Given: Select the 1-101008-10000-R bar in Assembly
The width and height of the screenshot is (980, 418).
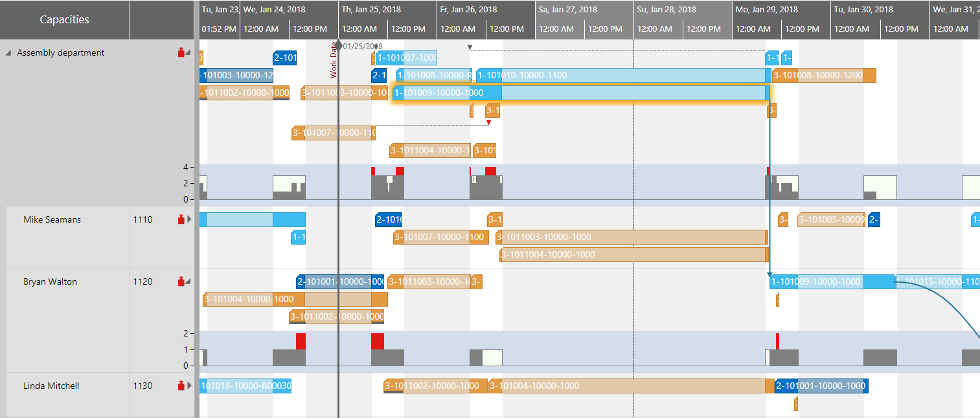Looking at the screenshot, I should tap(434, 75).
